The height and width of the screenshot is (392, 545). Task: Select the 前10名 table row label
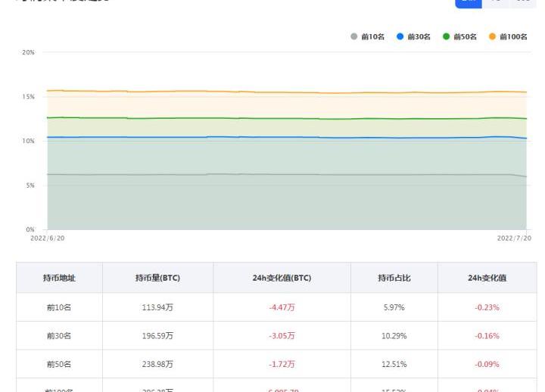click(59, 307)
